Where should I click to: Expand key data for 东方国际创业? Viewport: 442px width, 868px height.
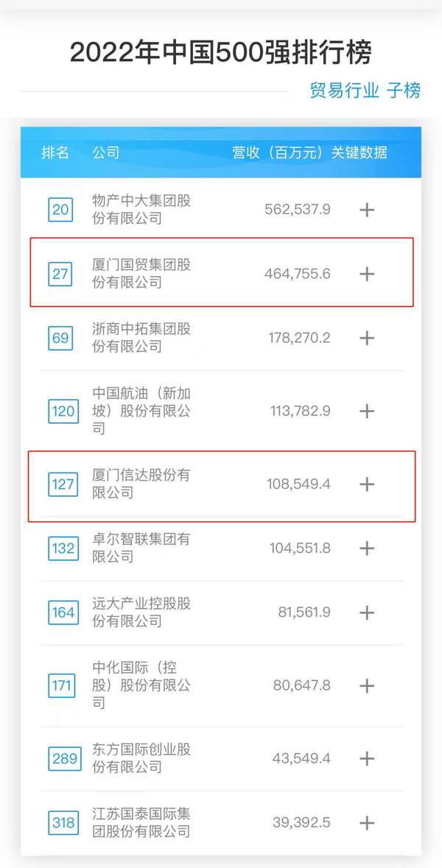[366, 758]
